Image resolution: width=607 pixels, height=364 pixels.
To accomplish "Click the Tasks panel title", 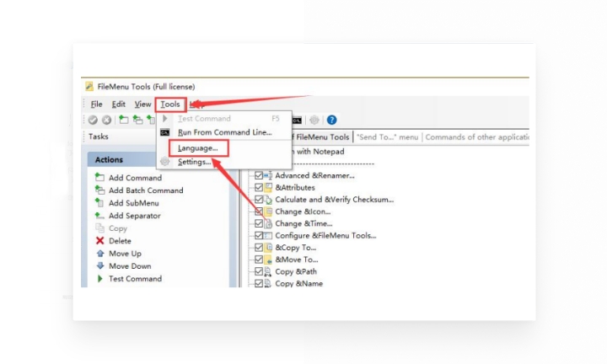I will point(99,136).
